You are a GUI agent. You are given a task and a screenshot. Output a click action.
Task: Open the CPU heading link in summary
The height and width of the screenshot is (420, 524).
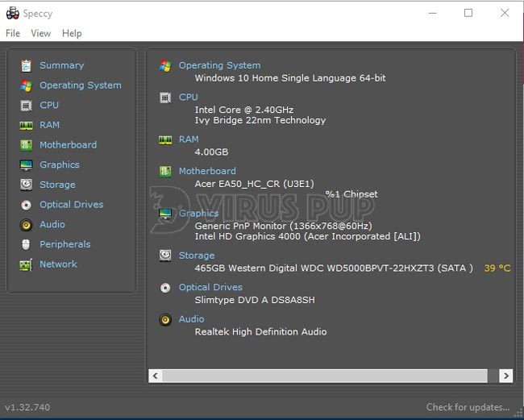189,97
